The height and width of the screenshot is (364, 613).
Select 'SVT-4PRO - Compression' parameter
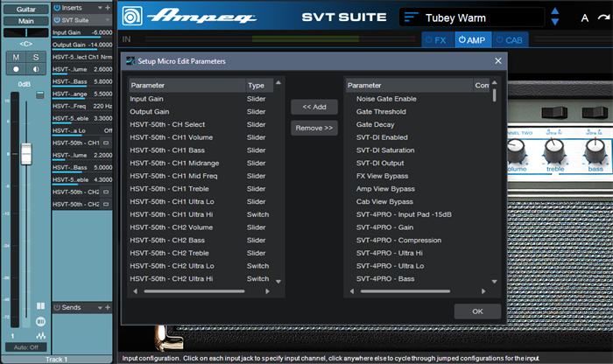(398, 241)
